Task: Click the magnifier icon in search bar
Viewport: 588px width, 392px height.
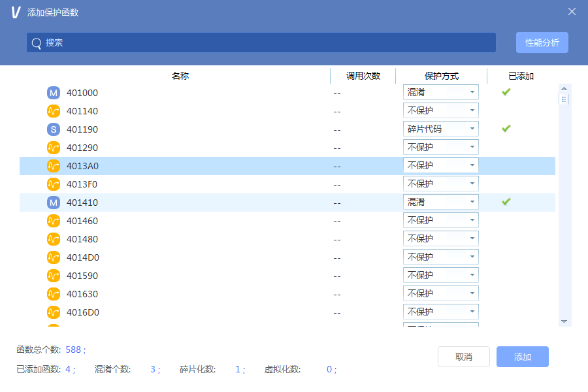Action: (37, 43)
